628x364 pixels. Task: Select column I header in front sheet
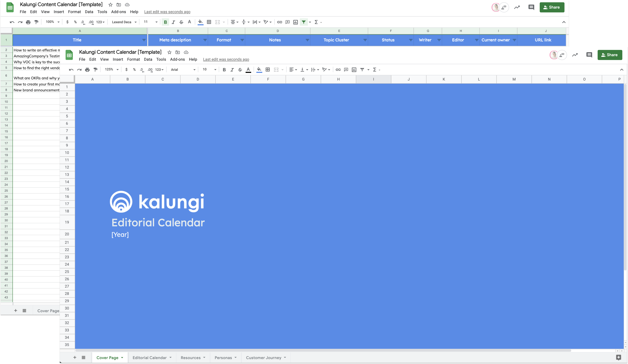click(x=373, y=79)
